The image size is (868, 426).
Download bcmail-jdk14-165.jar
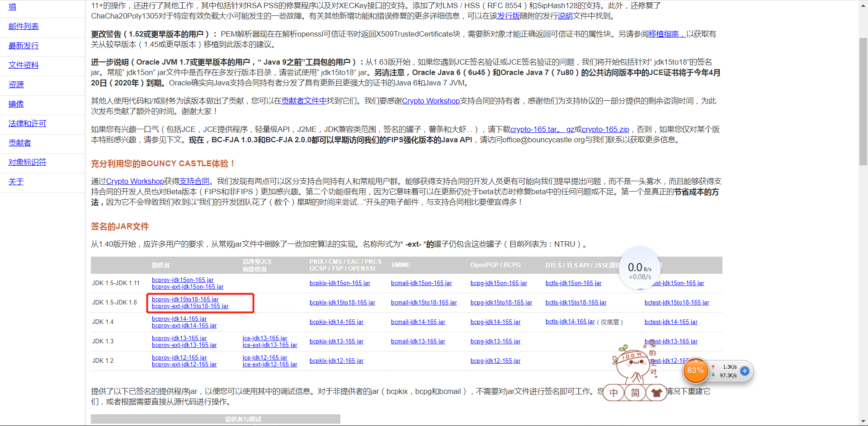pos(418,322)
